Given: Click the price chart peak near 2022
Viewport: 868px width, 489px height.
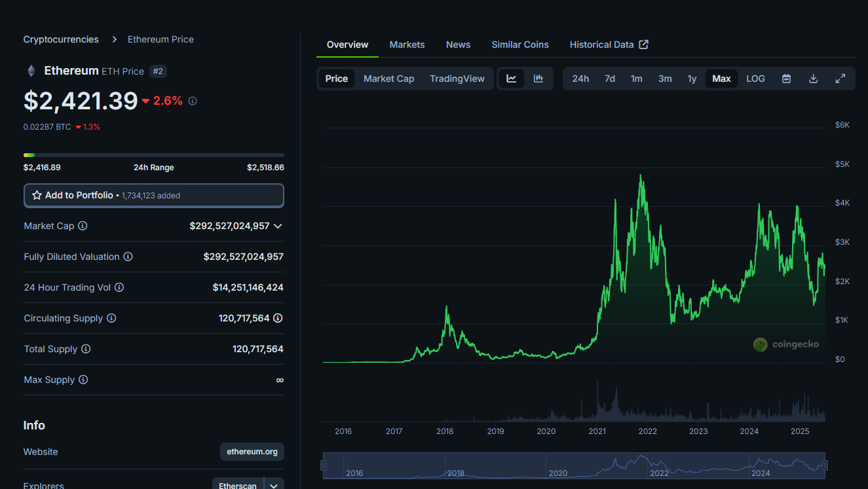Looking at the screenshot, I should [x=640, y=175].
